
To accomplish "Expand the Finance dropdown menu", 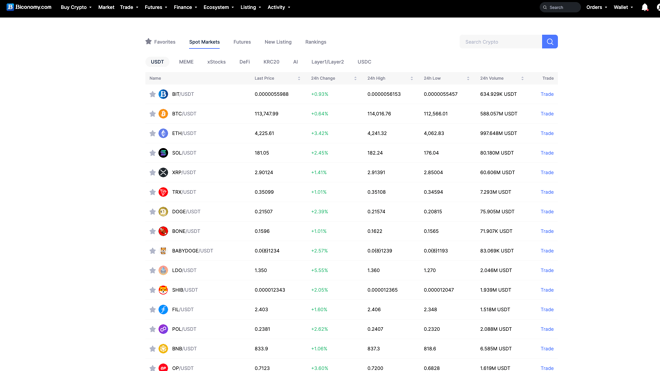I will 185,7.
